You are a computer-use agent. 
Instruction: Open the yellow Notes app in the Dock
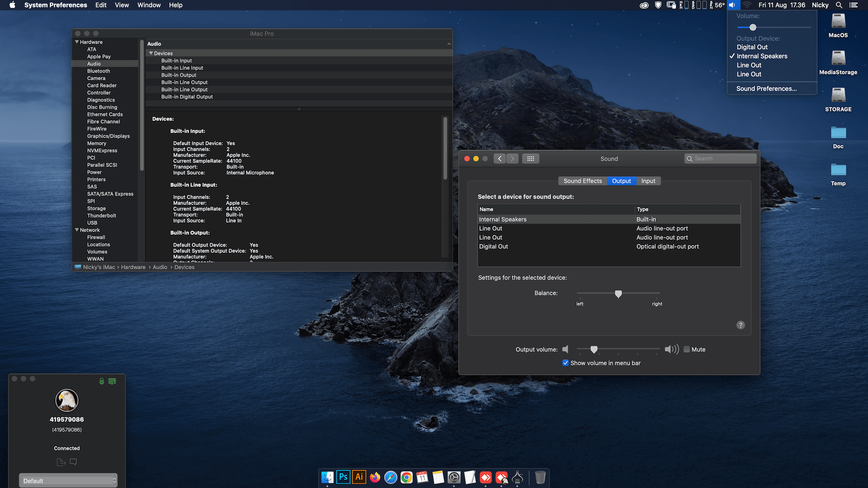438,477
